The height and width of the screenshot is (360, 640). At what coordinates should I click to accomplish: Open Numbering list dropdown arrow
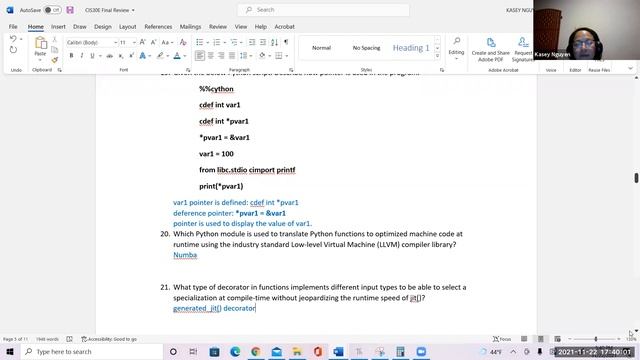point(224,42)
